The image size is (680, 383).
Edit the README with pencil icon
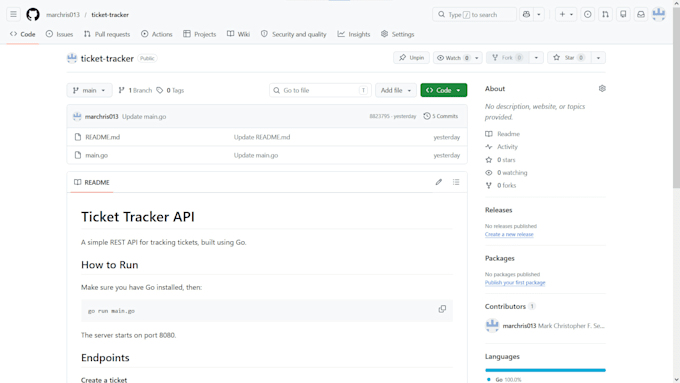[439, 182]
